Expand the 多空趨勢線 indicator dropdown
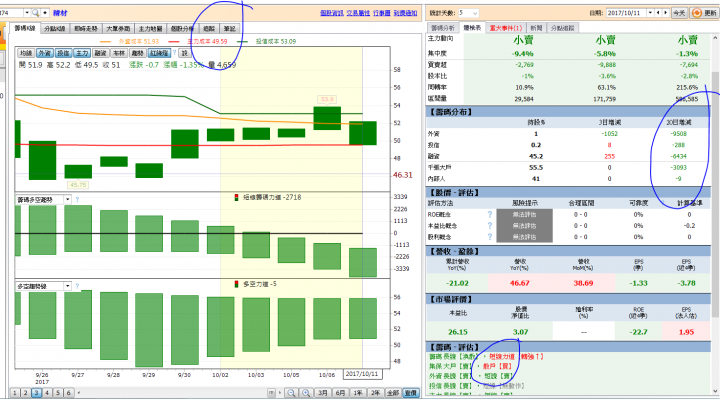The image size is (720, 399). pos(68,286)
